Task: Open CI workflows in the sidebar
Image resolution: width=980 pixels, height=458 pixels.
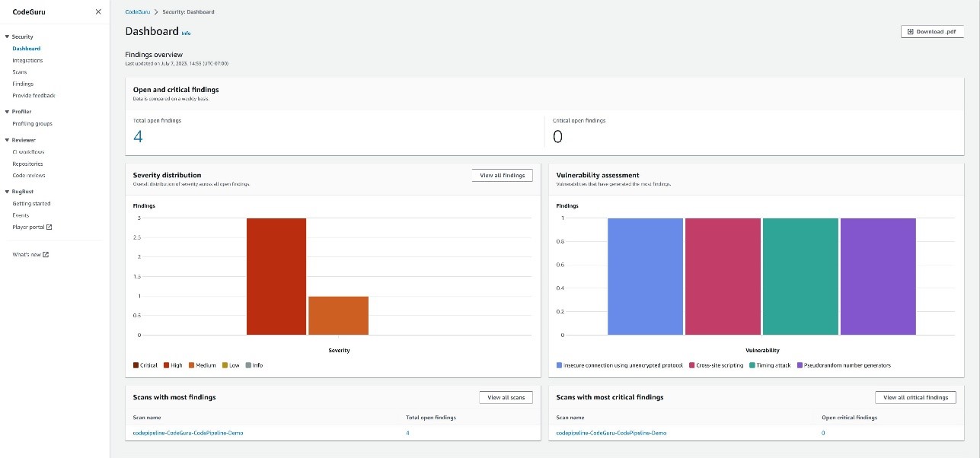Action: 28,151
